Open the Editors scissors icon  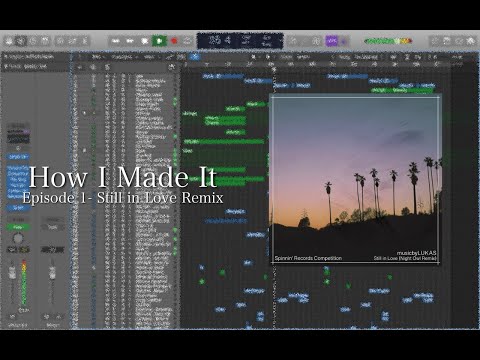(84, 41)
